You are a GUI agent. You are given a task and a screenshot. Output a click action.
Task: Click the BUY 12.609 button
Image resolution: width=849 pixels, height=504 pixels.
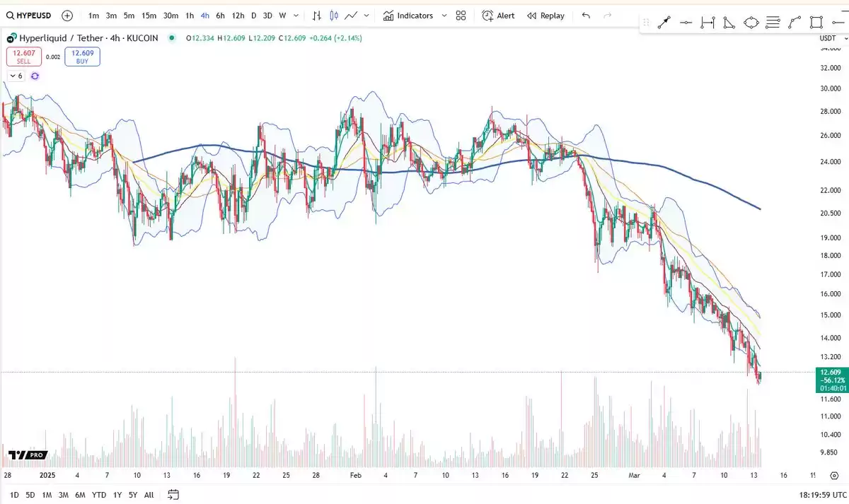tap(82, 57)
